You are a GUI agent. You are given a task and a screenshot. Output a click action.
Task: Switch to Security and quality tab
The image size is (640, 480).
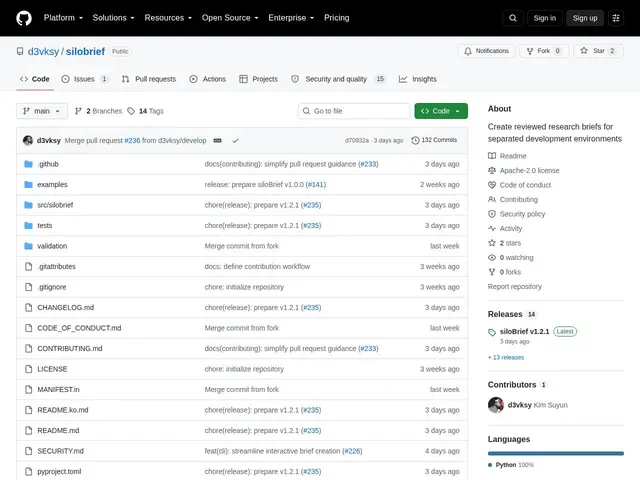338,79
